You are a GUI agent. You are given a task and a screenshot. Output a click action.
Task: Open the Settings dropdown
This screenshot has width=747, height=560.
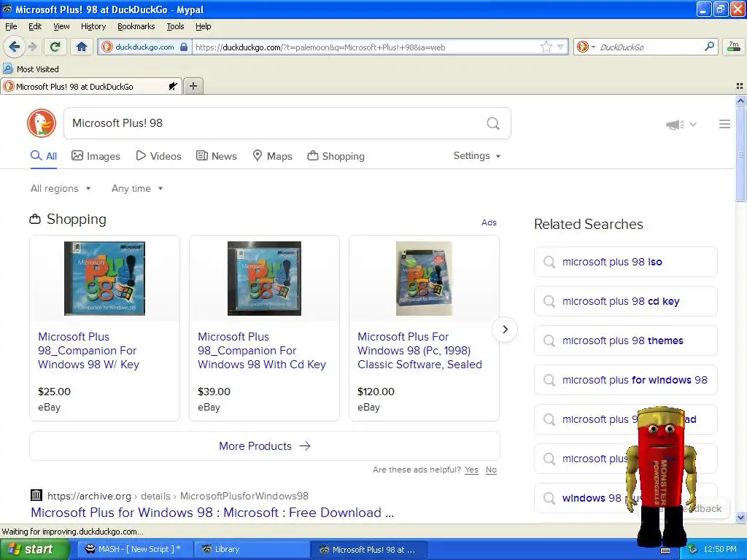(x=477, y=156)
